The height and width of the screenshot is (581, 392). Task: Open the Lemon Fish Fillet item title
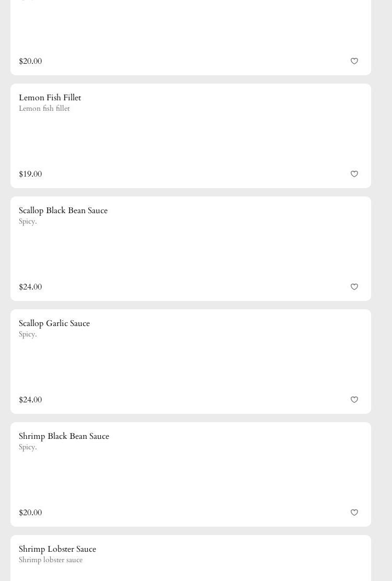click(50, 98)
